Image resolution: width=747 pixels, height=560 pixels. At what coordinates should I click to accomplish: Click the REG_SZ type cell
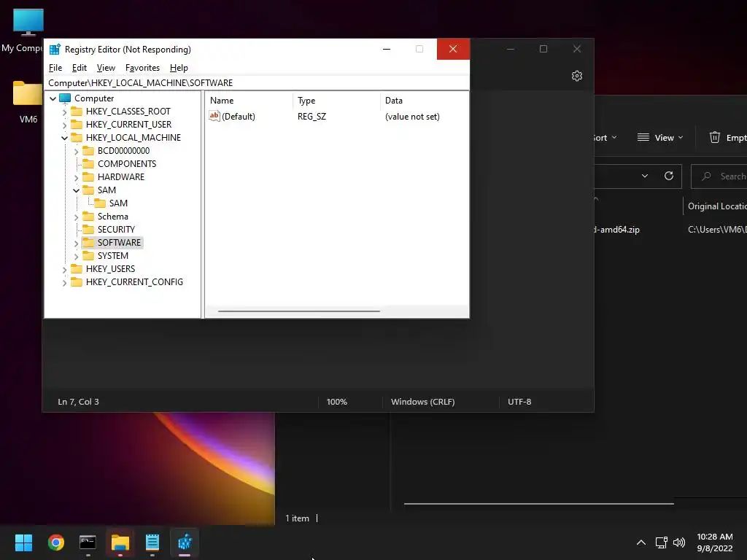(x=312, y=117)
